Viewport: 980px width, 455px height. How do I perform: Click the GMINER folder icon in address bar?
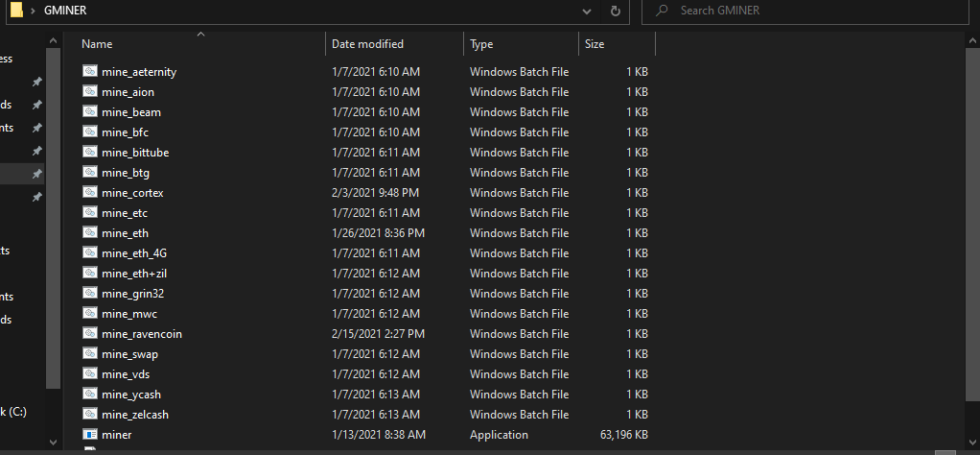click(17, 10)
